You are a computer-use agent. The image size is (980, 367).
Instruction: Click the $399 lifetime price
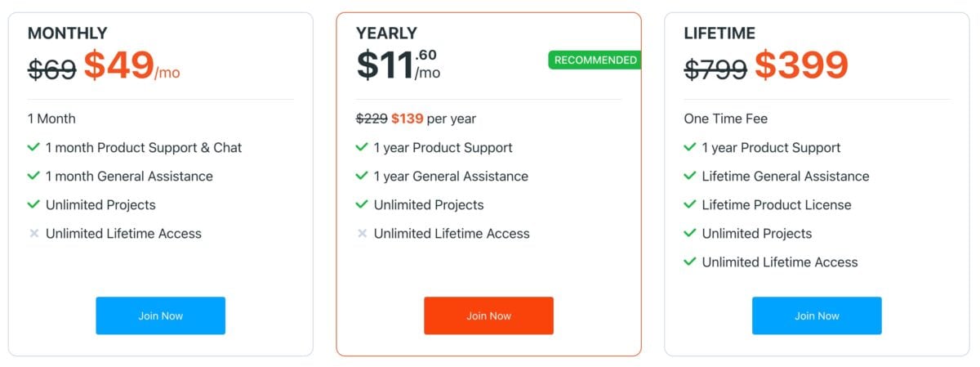point(801,65)
